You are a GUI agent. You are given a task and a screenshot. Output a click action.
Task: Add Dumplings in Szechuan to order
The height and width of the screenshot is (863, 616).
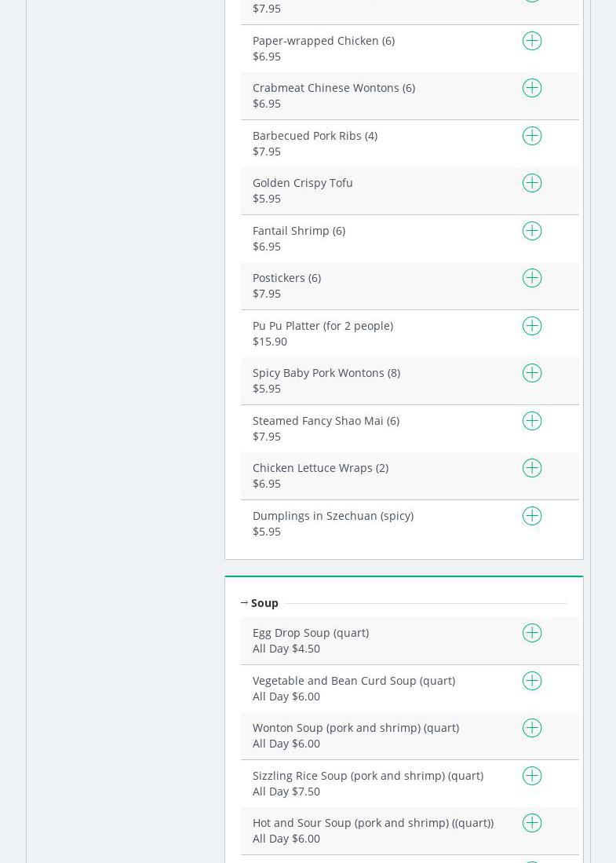(532, 516)
